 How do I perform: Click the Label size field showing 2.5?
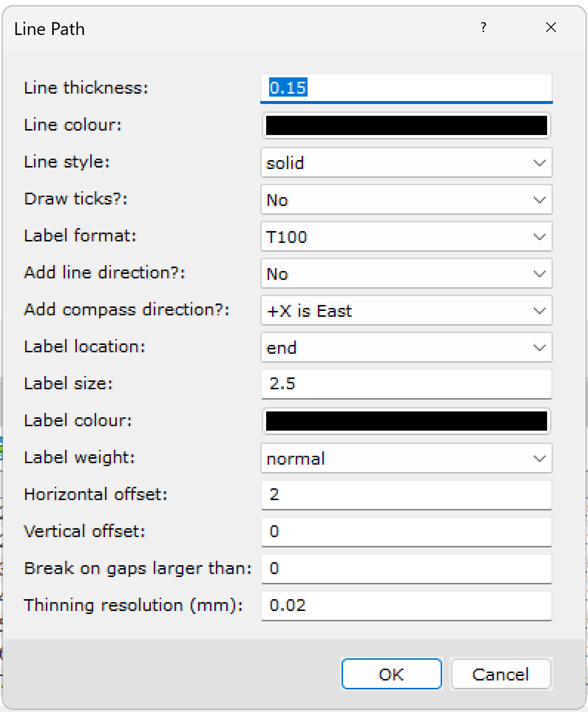point(406,384)
